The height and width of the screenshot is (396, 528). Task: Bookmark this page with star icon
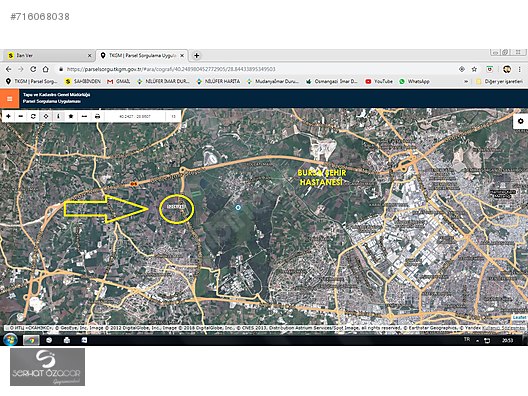(474, 69)
